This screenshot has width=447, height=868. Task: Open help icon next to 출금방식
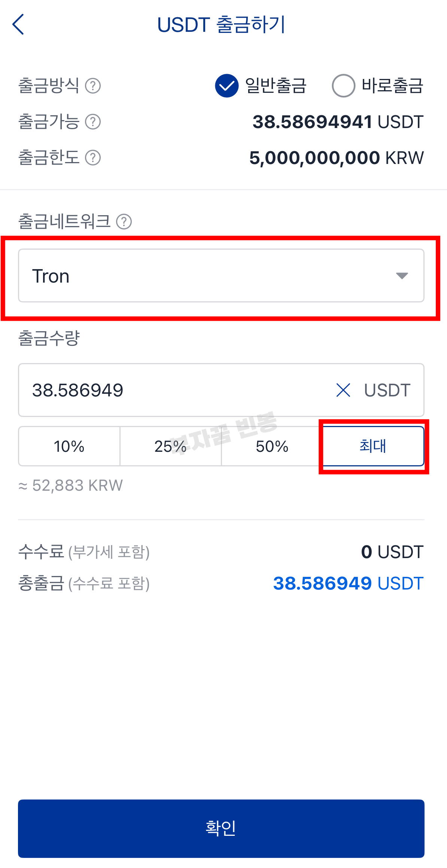[93, 86]
